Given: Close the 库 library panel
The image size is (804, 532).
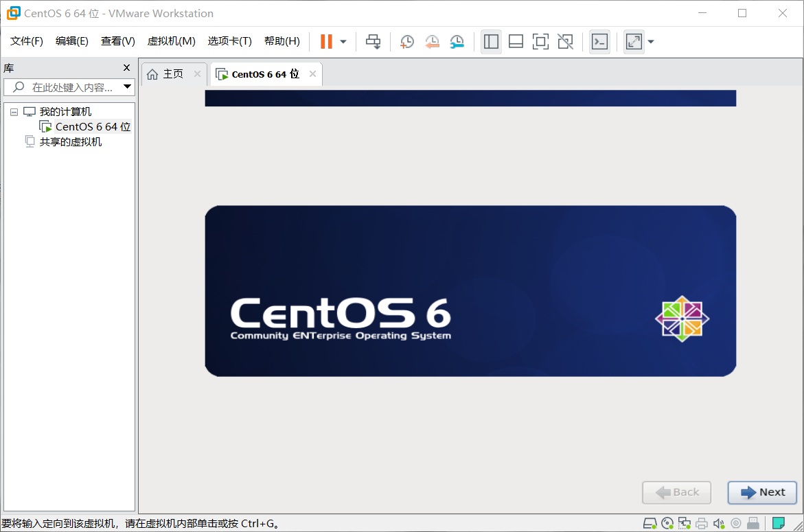Looking at the screenshot, I should [x=126, y=68].
